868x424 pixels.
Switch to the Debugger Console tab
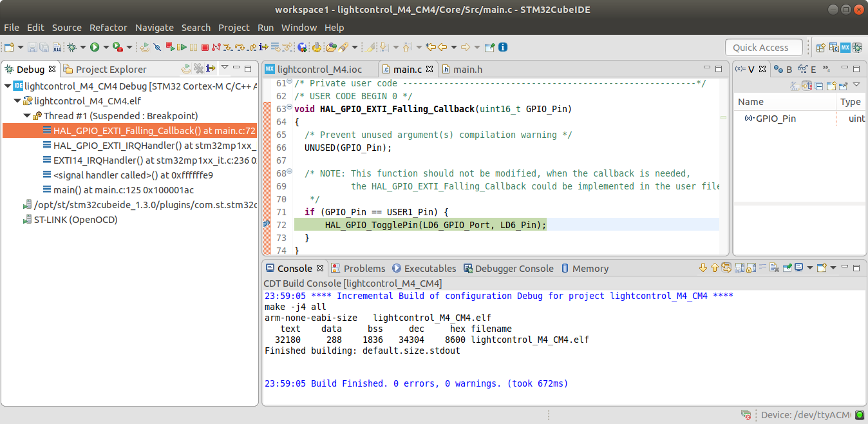(508, 268)
